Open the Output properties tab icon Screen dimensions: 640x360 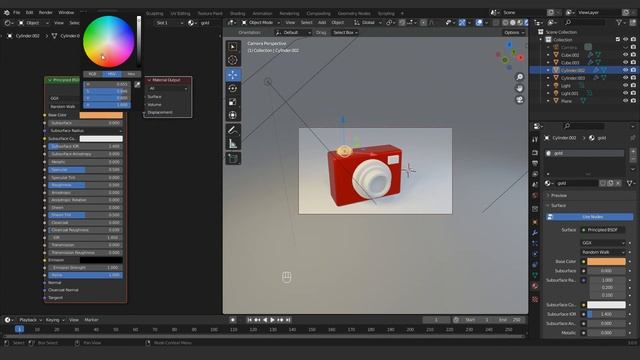[535, 163]
